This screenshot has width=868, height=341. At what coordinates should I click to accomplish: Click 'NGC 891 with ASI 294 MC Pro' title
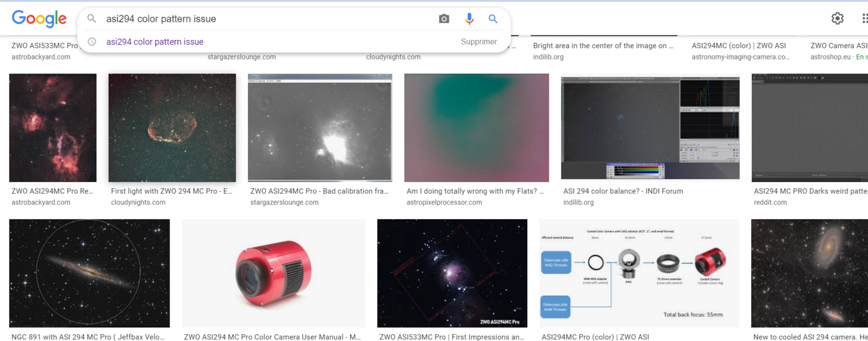click(x=88, y=337)
